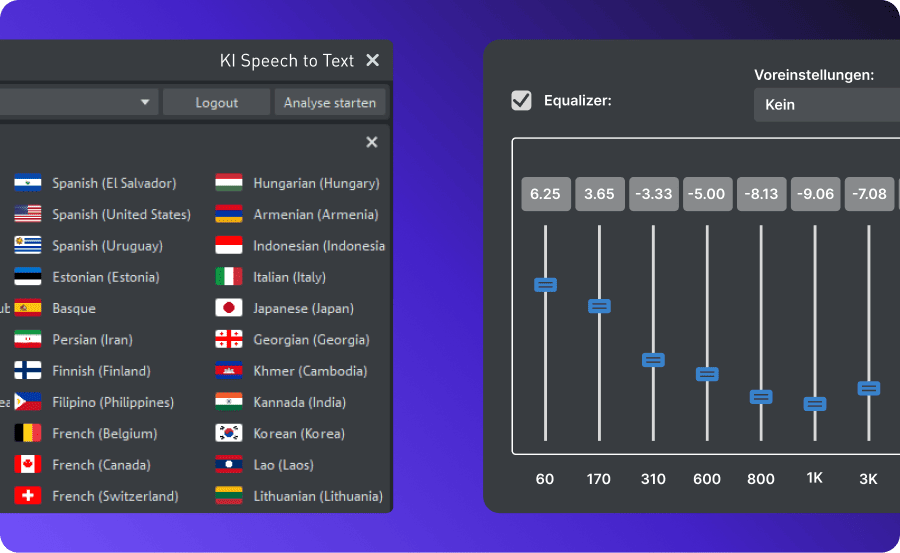Click the 1K band slider handle
The image size is (900, 553).
(x=815, y=404)
